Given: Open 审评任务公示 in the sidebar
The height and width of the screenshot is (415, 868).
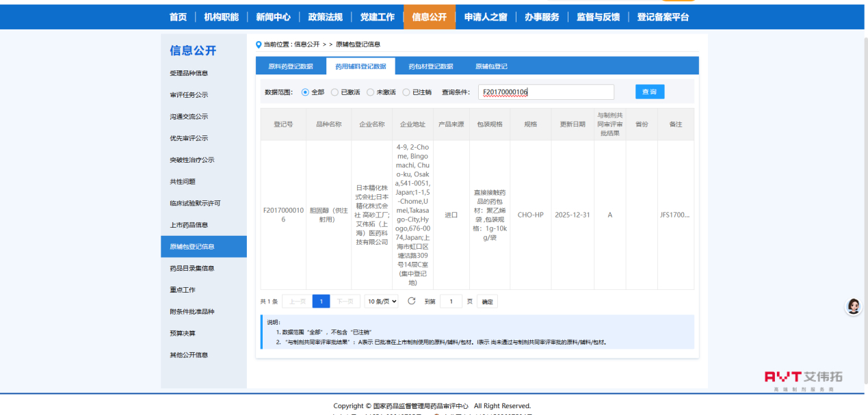Looking at the screenshot, I should [x=204, y=95].
